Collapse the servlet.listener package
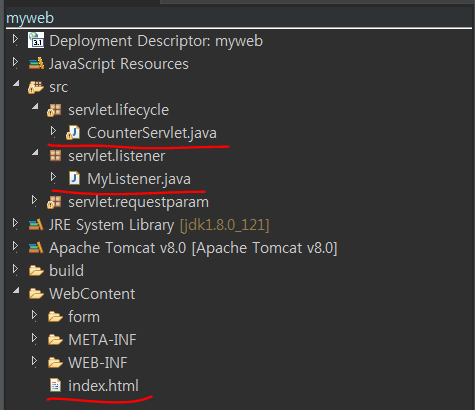 [x=35, y=153]
